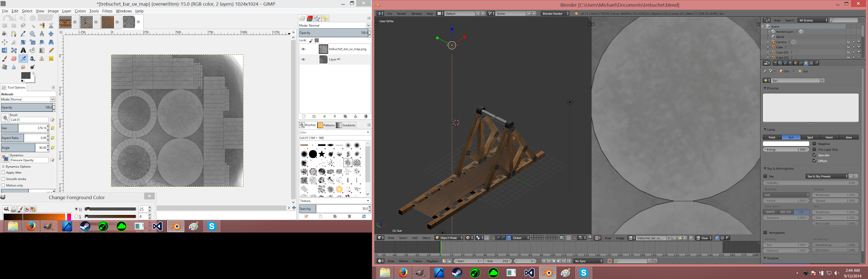Create a new layer from layers panel
Image resolution: width=868 pixels, height=279 pixels.
tap(304, 116)
